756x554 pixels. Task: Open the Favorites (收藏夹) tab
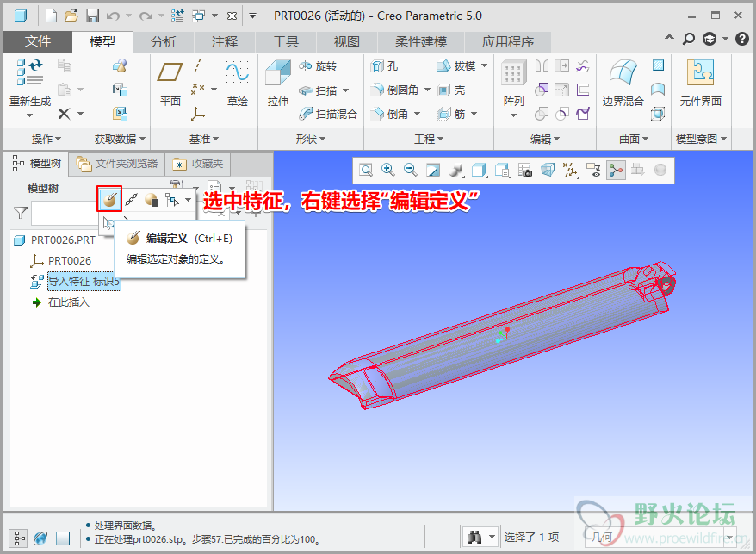tap(198, 164)
